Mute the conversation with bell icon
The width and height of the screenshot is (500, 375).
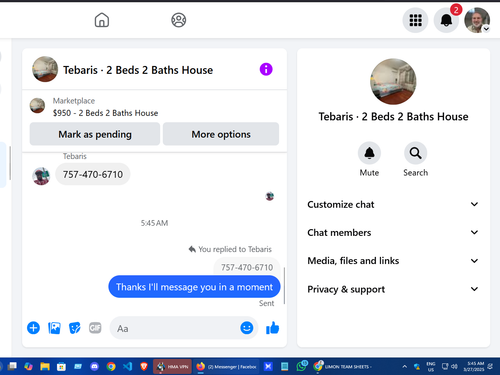pyautogui.click(x=369, y=153)
